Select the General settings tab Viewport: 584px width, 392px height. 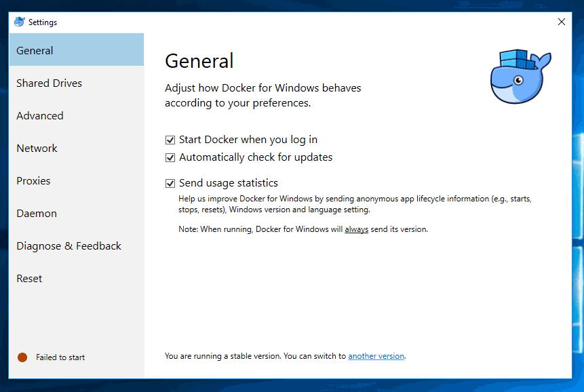coord(77,50)
